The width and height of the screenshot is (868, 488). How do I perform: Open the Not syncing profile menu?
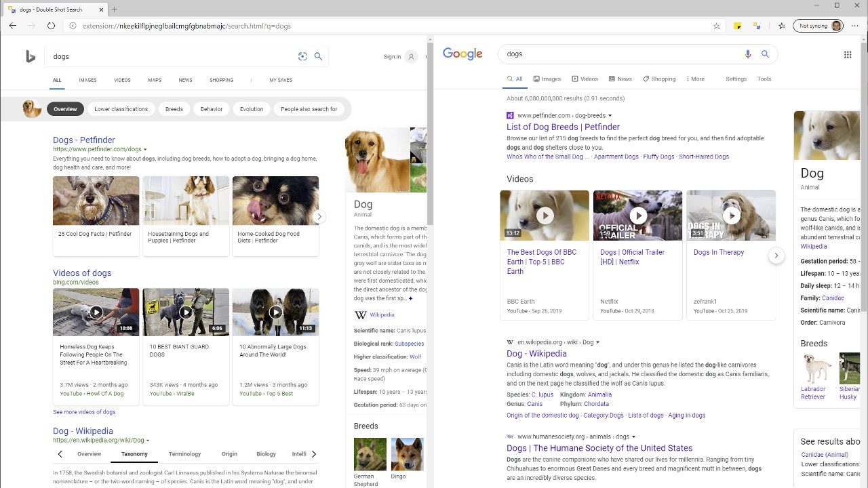[x=819, y=26]
